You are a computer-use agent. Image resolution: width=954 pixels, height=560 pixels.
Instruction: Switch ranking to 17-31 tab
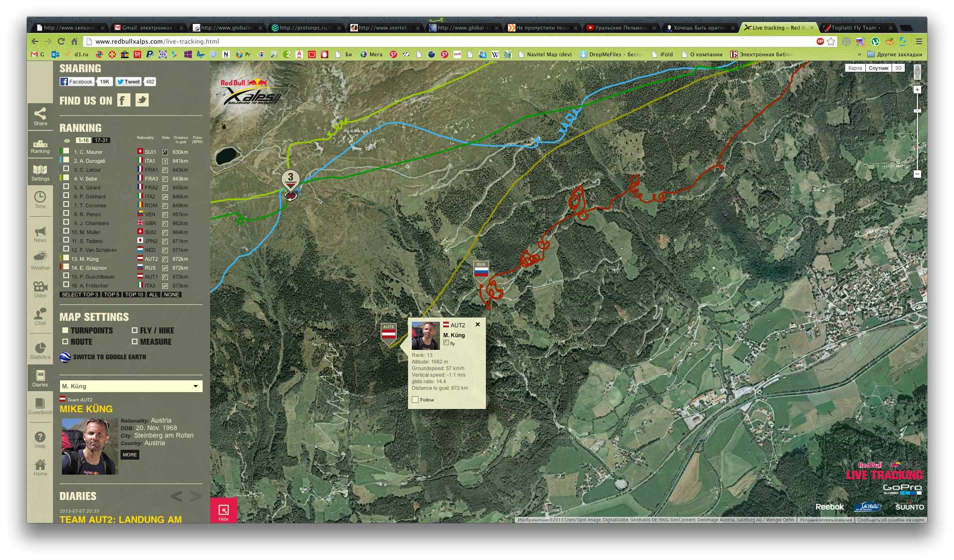pos(101,140)
